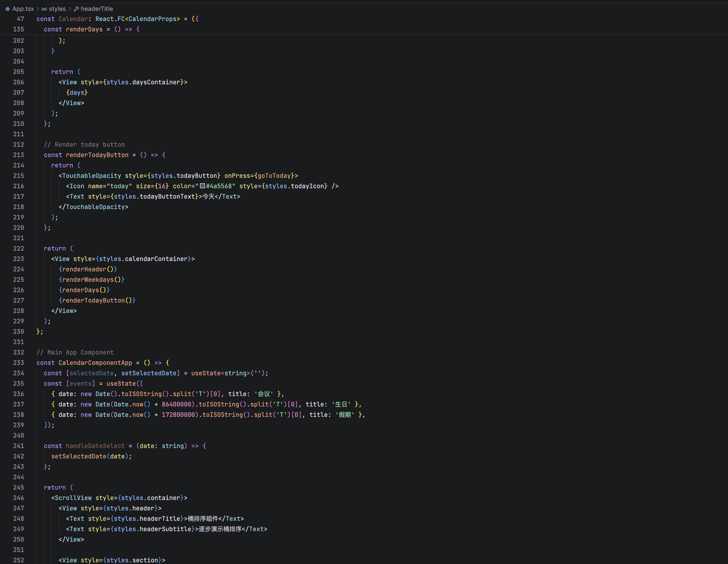Jump to sticky line 47 Calendar declaration

point(73,19)
